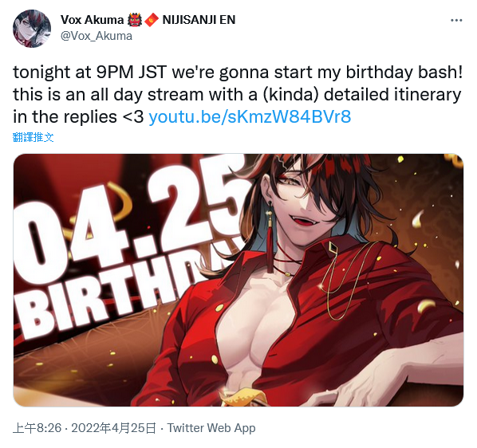Translate the tweet via 翻譯推文

click(34, 137)
